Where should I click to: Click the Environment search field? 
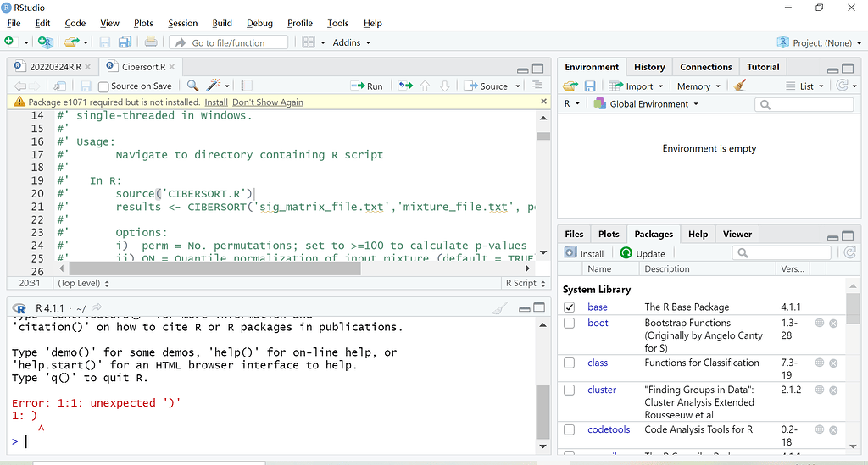[804, 104]
